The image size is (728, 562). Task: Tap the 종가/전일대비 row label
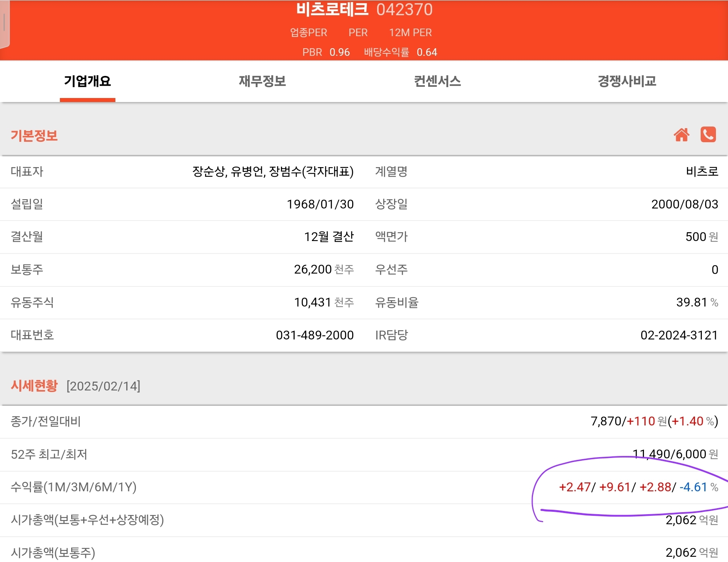45,421
